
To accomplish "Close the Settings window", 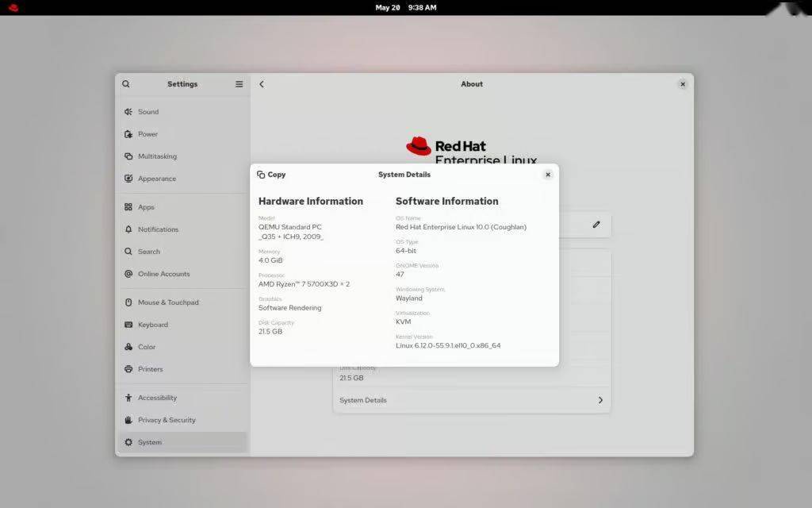I will click(x=683, y=84).
